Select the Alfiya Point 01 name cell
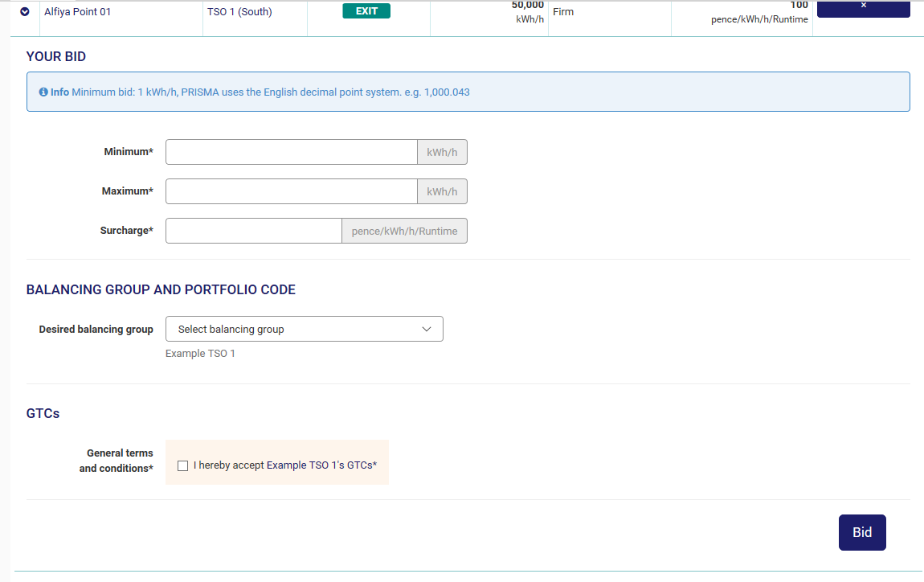Viewport: 924px width, 582px height. pos(77,12)
